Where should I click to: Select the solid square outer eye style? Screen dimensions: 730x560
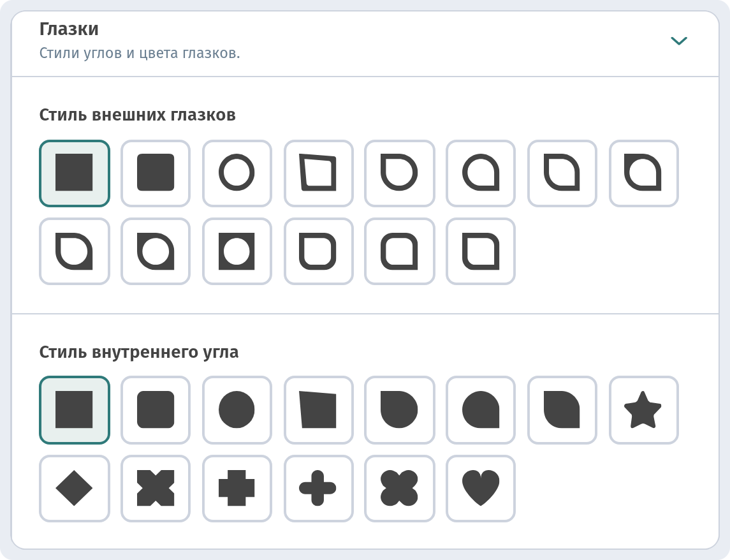point(75,173)
